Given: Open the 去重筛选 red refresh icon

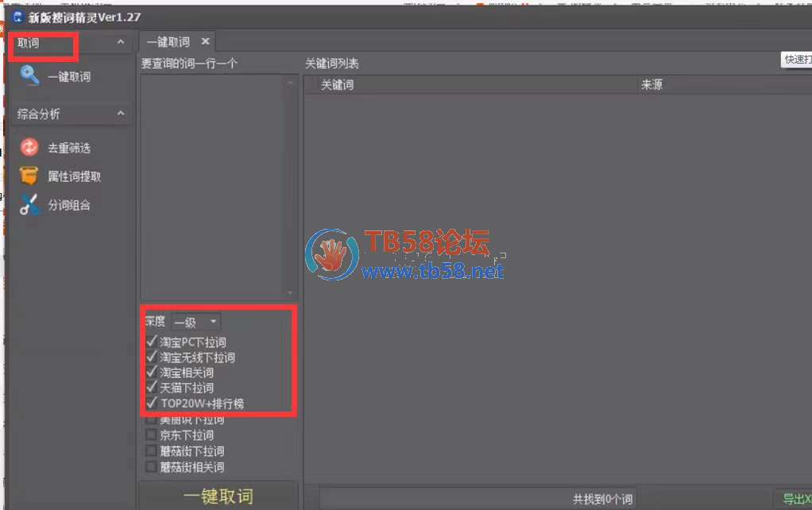Looking at the screenshot, I should pos(29,148).
